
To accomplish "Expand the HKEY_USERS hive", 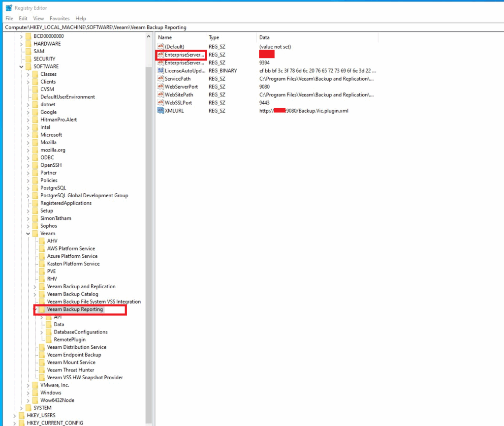I will tap(14, 416).
